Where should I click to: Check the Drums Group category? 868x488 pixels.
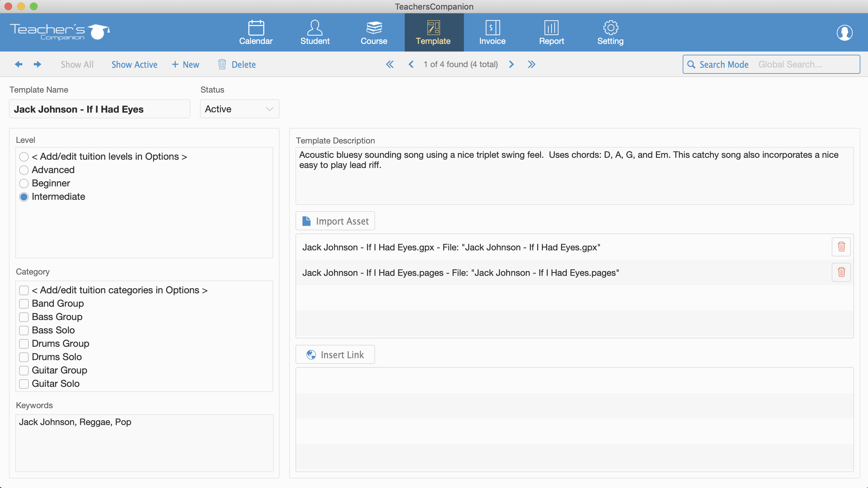click(x=24, y=344)
